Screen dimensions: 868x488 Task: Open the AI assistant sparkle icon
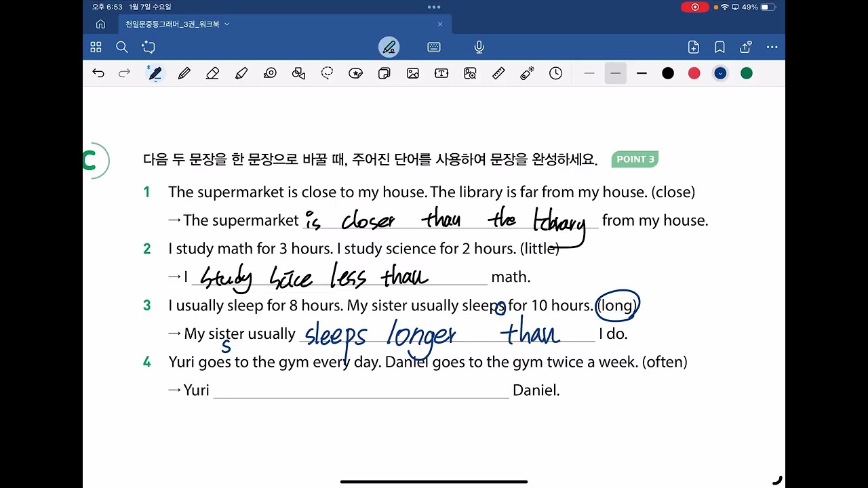[x=149, y=47]
